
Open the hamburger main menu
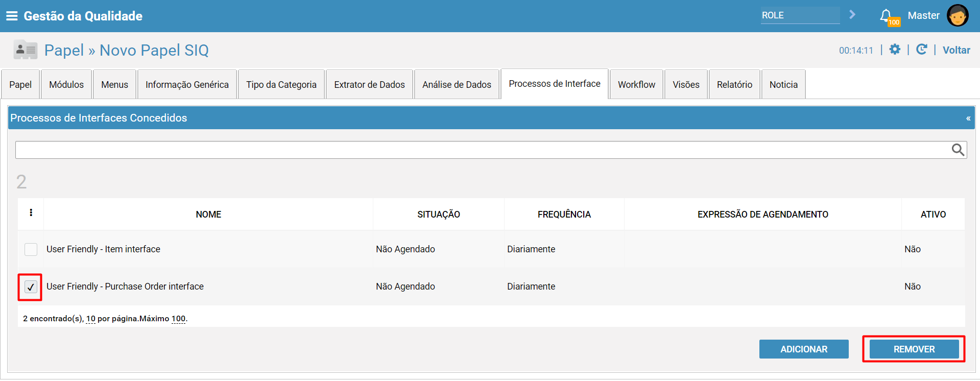(x=11, y=16)
